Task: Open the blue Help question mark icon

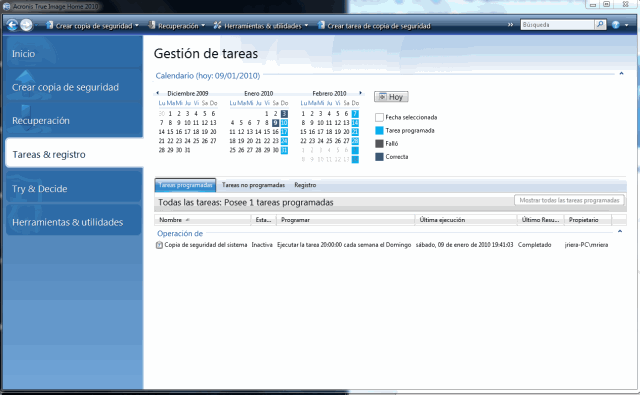Action: pos(616,25)
